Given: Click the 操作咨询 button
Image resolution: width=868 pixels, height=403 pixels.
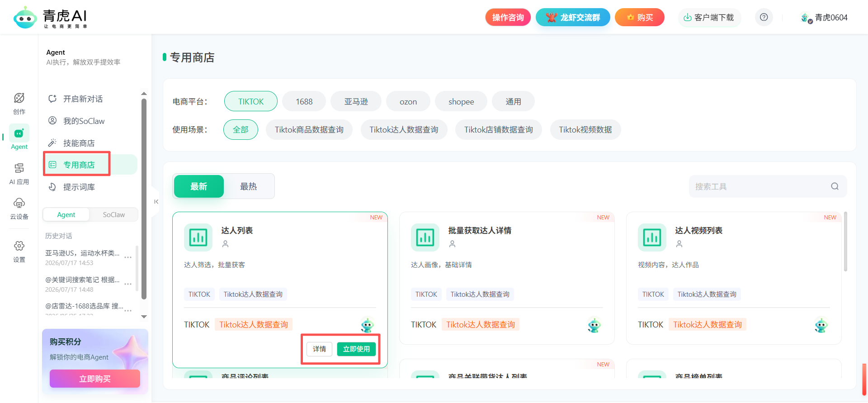Looking at the screenshot, I should click(508, 17).
